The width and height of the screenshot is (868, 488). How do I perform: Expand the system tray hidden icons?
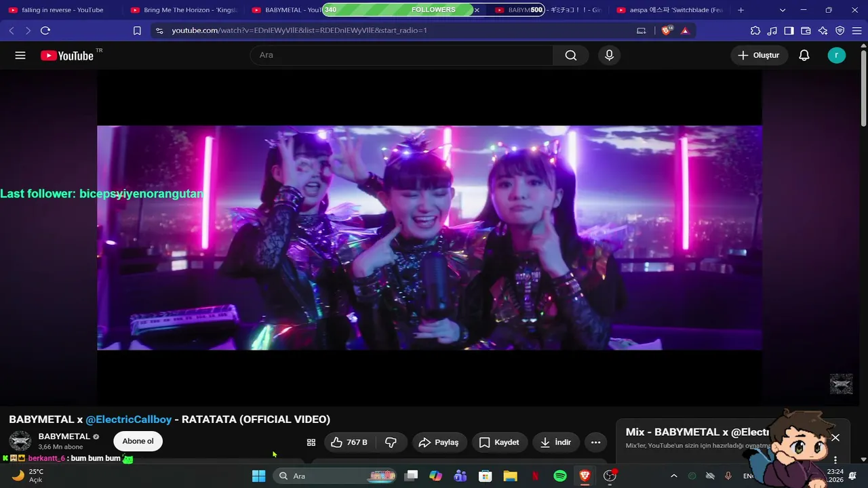[673, 476]
